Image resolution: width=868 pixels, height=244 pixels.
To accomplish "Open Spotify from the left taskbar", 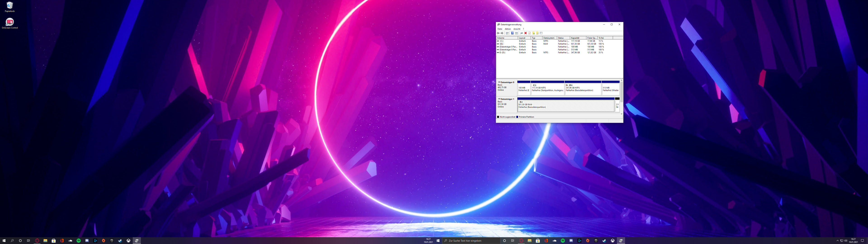I will 78,241.
